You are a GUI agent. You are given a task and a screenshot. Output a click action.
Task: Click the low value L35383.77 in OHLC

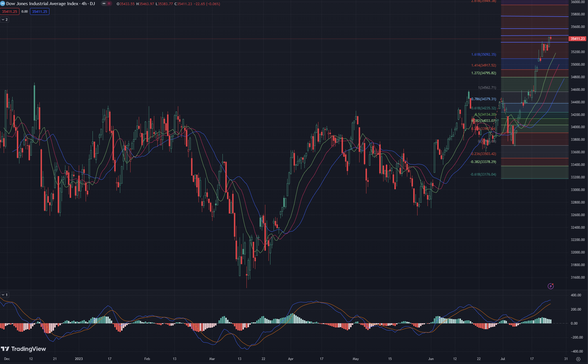tap(164, 4)
